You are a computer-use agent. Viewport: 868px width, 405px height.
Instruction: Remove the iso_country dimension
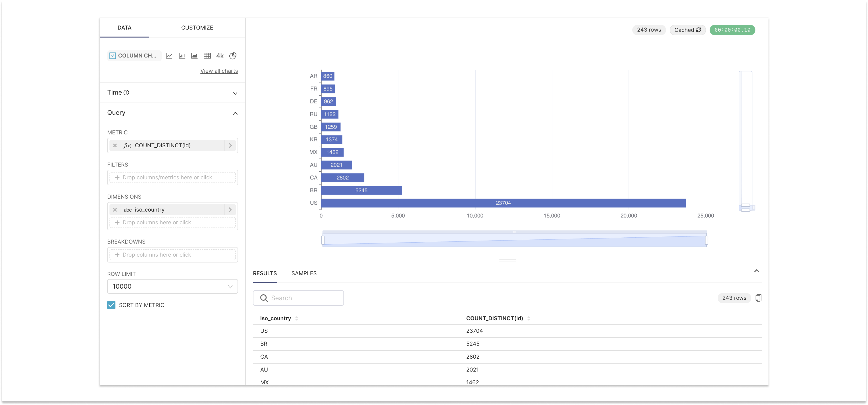(115, 210)
